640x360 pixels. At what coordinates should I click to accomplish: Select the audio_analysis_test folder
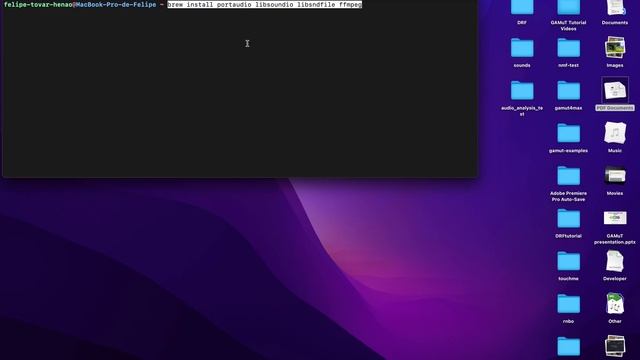[x=522, y=90]
